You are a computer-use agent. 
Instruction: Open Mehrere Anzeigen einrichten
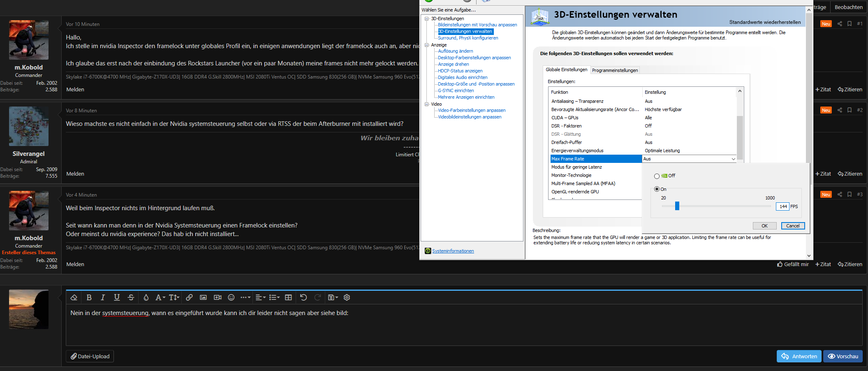(466, 97)
